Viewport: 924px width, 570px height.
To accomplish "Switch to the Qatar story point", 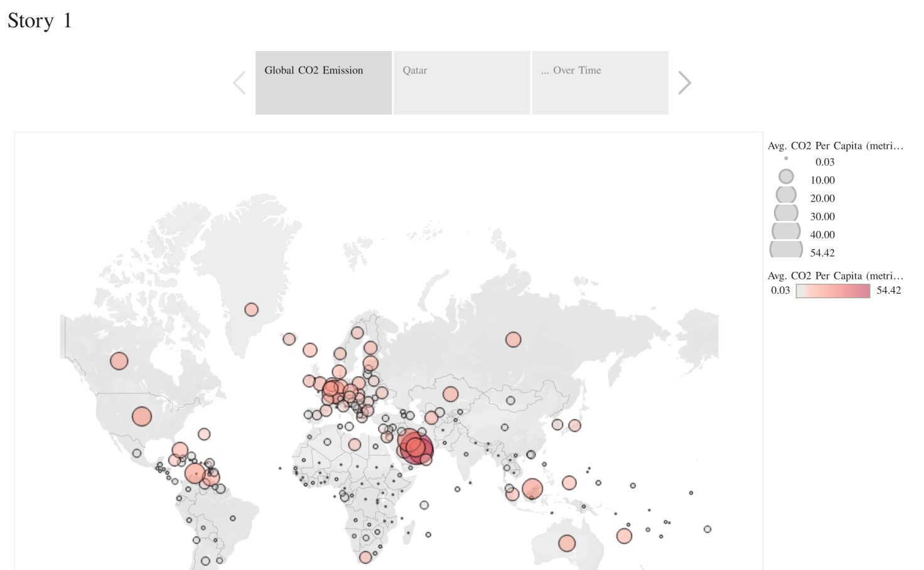I will [461, 83].
